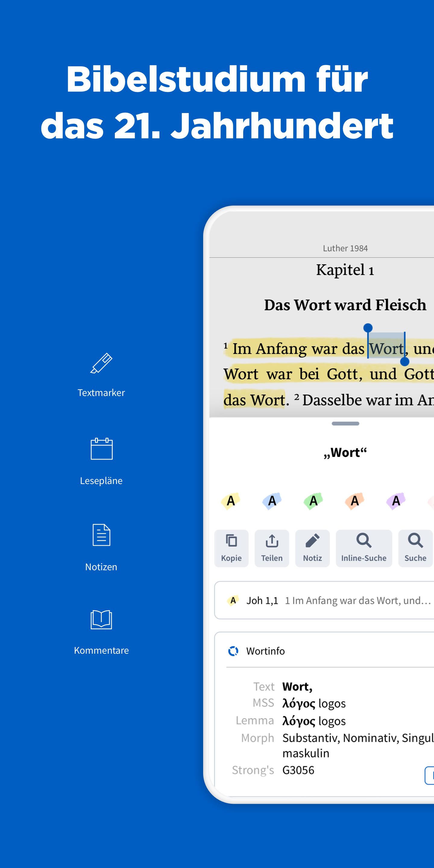This screenshot has width=434, height=868.
Task: Select the blue highlighter color
Action: click(x=272, y=501)
